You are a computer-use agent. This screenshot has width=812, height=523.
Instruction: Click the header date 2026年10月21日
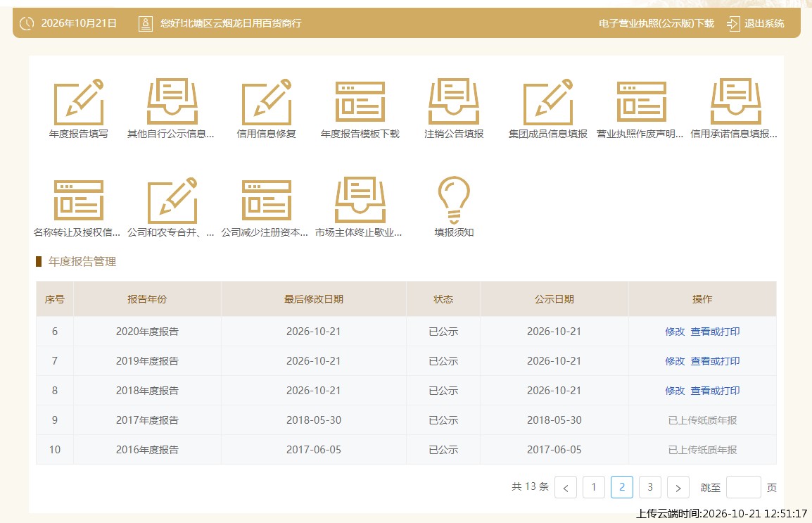(79, 23)
